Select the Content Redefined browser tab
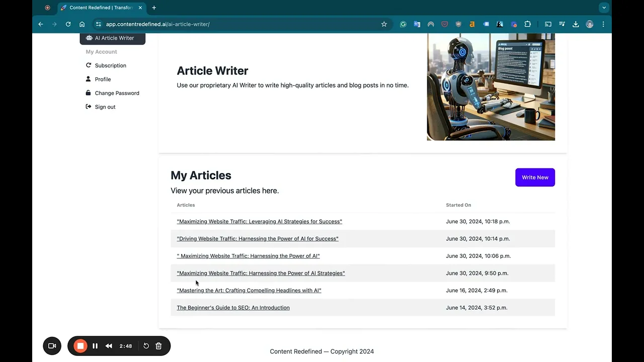644x362 pixels. click(102, 8)
